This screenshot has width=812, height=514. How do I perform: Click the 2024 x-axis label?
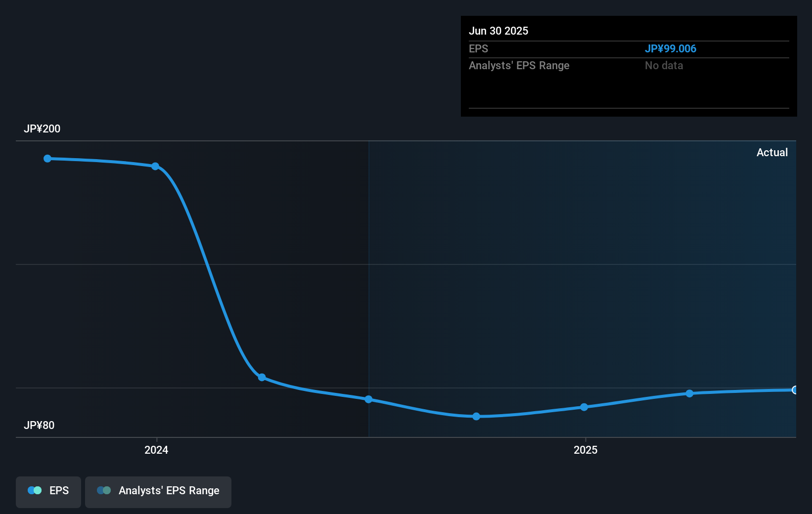click(156, 450)
